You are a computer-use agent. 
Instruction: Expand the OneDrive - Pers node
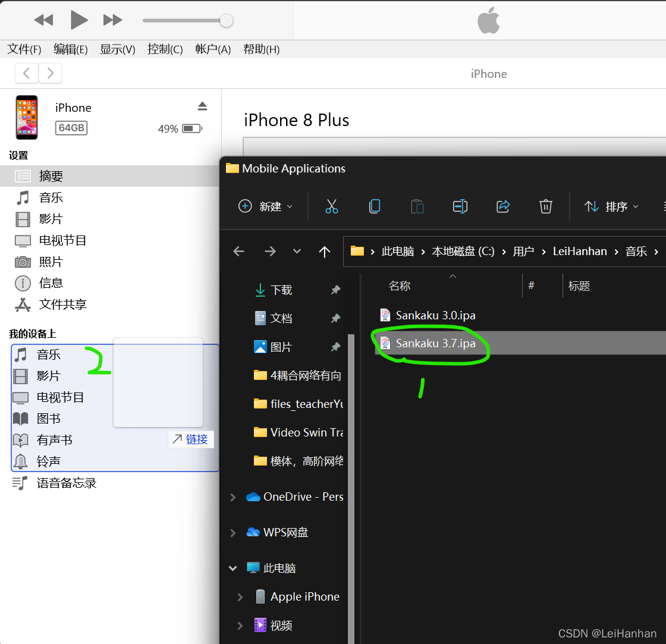click(233, 497)
